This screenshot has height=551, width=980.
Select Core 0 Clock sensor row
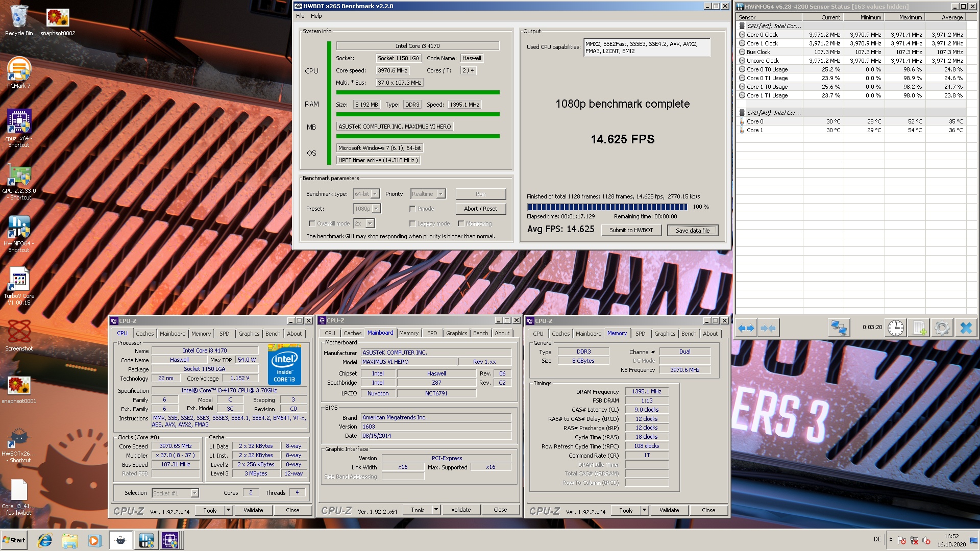click(851, 35)
